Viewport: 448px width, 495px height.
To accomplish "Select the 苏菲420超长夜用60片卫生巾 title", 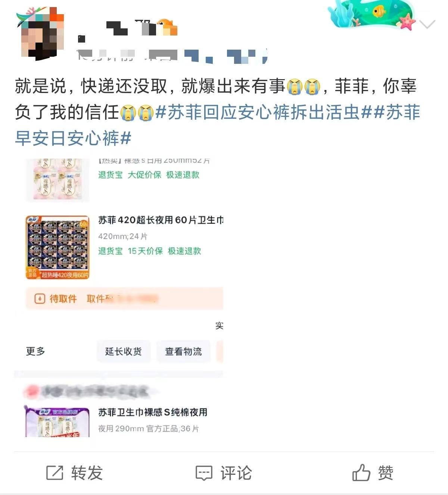I will coord(161,220).
